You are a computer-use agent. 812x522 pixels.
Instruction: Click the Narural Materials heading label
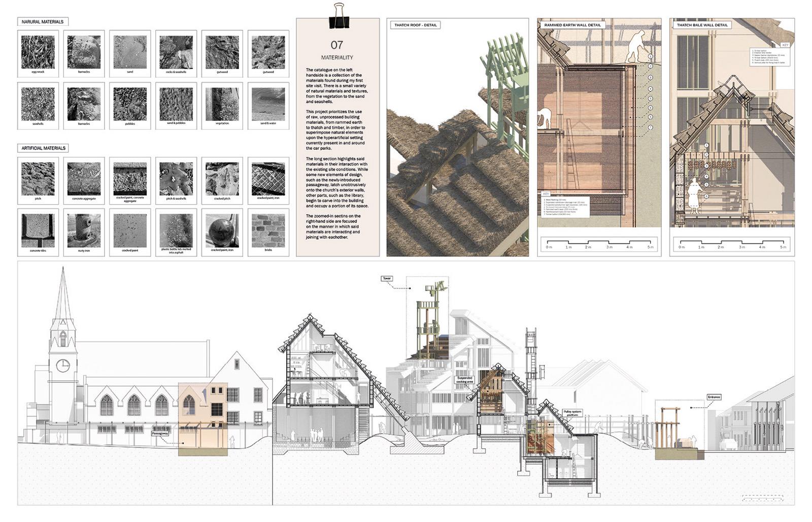pyautogui.click(x=43, y=22)
